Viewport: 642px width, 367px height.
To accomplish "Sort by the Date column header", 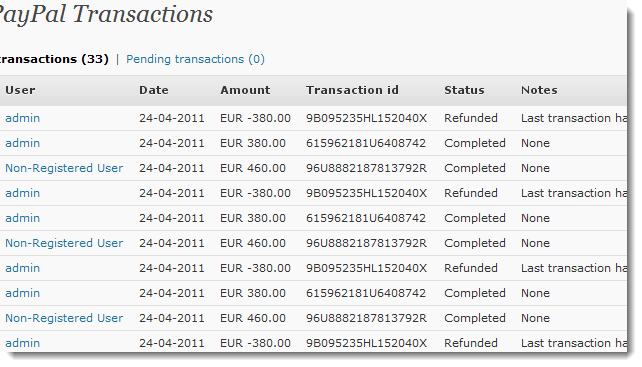I will tap(154, 90).
